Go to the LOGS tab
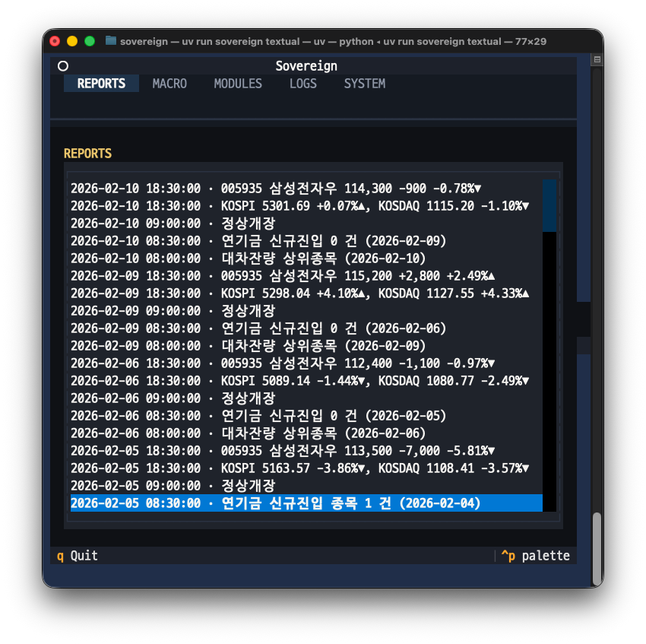Image resolution: width=646 pixels, height=644 pixels. point(303,84)
